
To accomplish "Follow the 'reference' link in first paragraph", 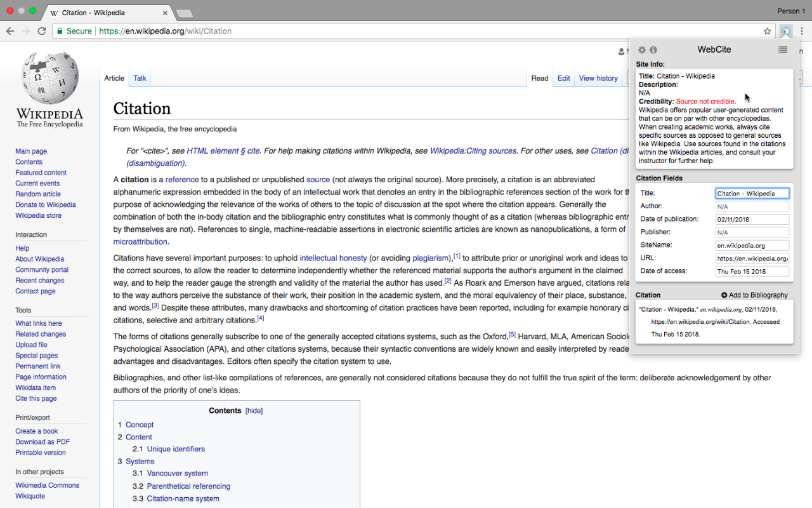I will coord(182,180).
